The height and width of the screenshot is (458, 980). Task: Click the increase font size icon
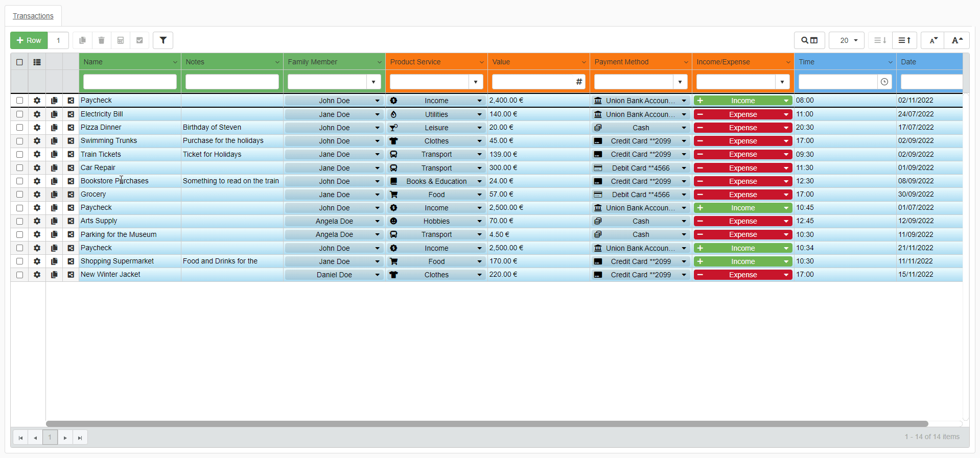point(957,40)
